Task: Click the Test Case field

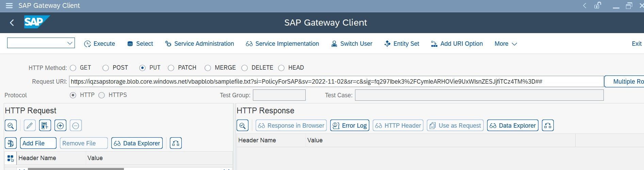Action: [479, 95]
